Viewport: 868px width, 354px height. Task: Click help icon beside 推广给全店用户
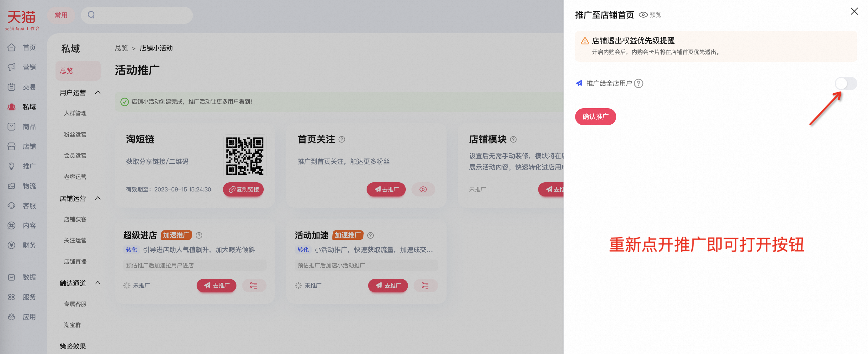point(638,83)
